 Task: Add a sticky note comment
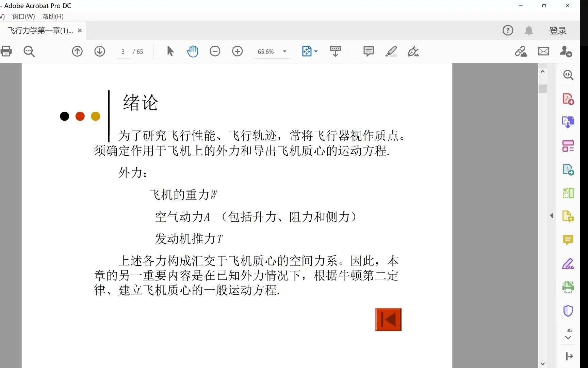[x=369, y=51]
